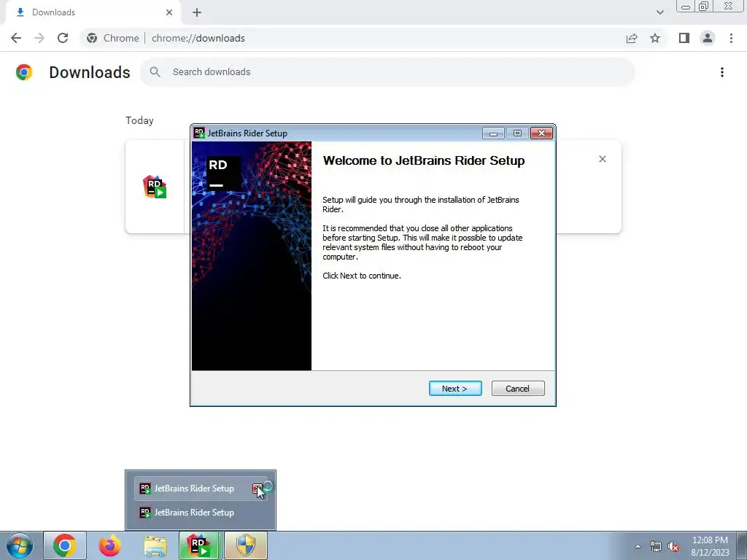Show hidden system tray icons
The width and height of the screenshot is (747, 560).
pos(638,546)
